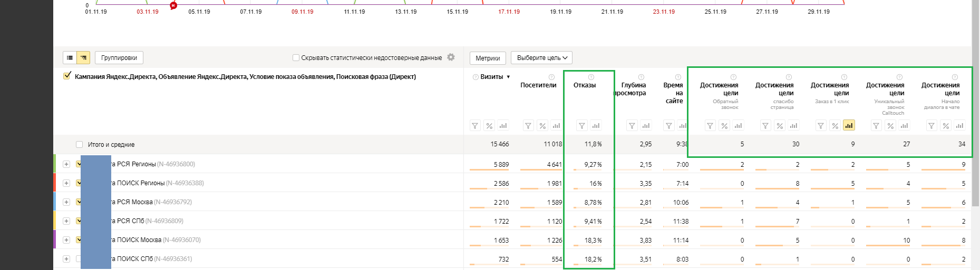Plot Посетители on the chart
This screenshot has width=980, height=270.
557,125
